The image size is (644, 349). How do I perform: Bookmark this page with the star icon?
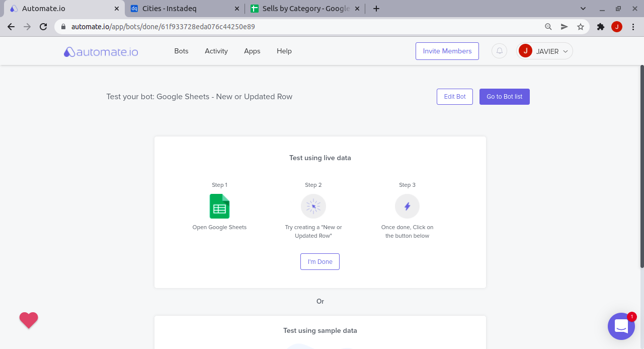click(581, 27)
